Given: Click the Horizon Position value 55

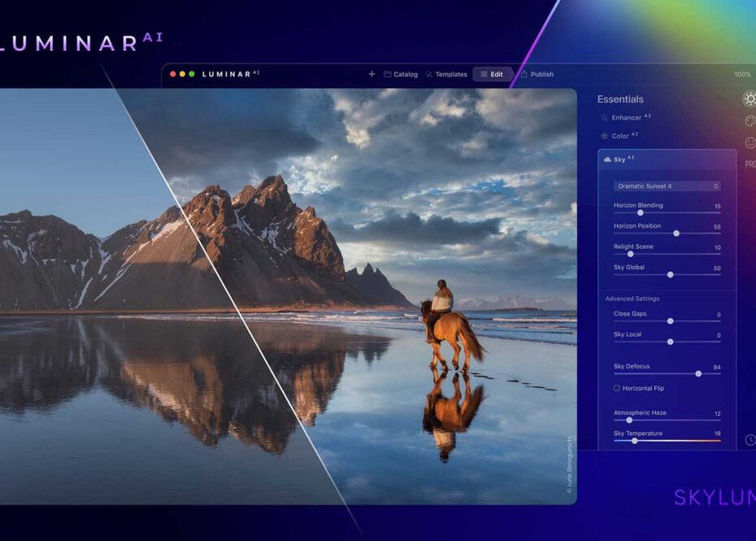Looking at the screenshot, I should point(717,227).
